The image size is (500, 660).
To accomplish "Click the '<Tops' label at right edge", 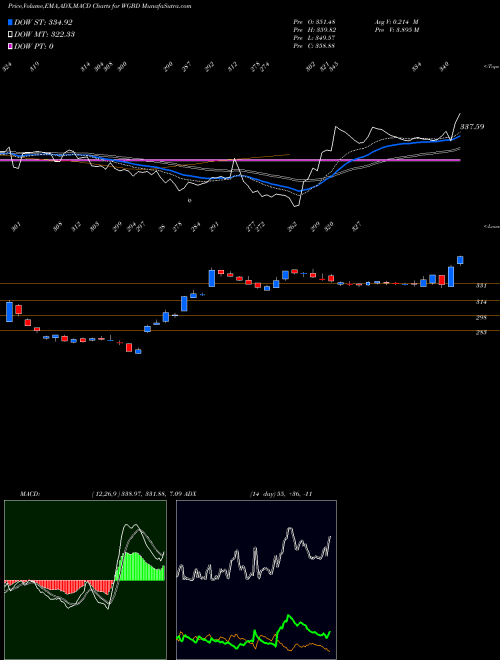I will [491, 67].
